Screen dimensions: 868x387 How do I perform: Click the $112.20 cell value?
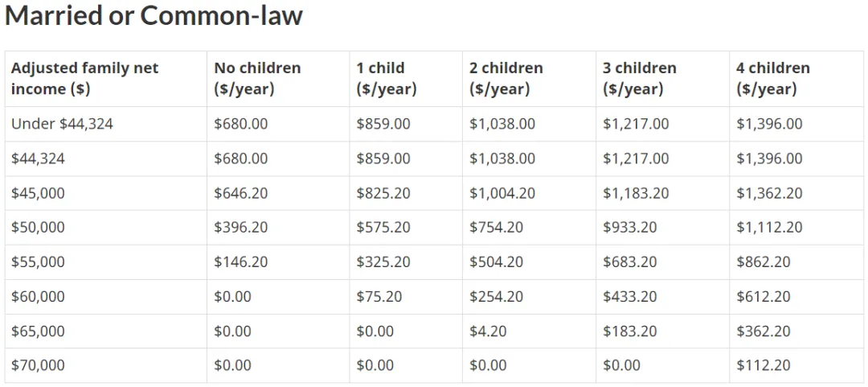764,365
